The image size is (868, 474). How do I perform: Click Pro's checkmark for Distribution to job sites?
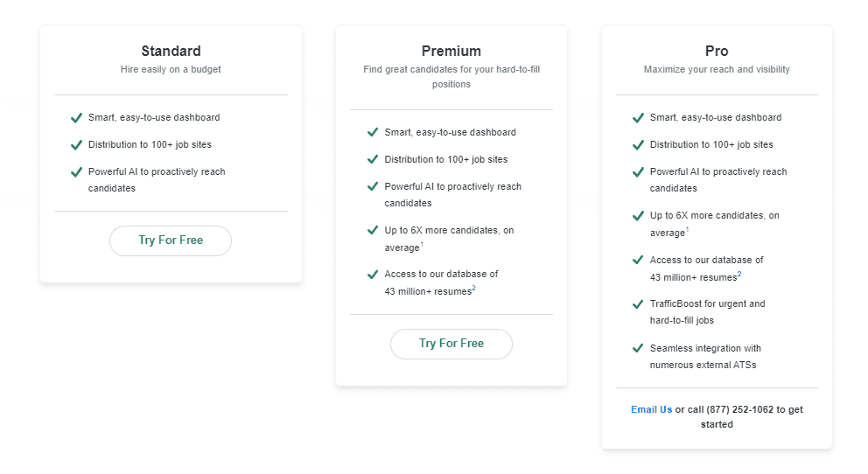(x=638, y=145)
